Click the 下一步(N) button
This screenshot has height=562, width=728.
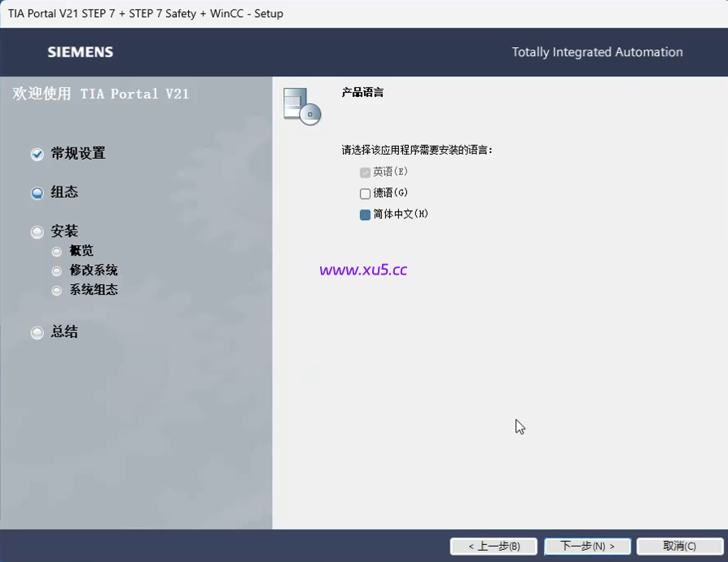coord(587,547)
